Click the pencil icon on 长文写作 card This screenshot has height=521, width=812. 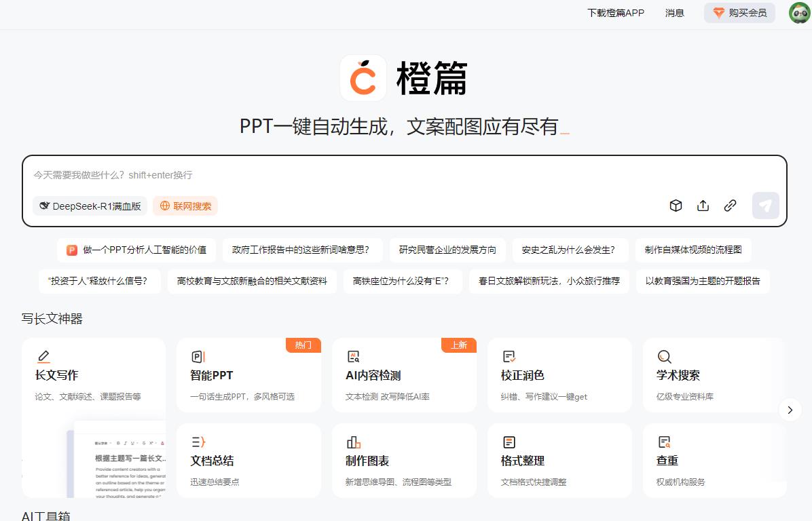(x=44, y=356)
